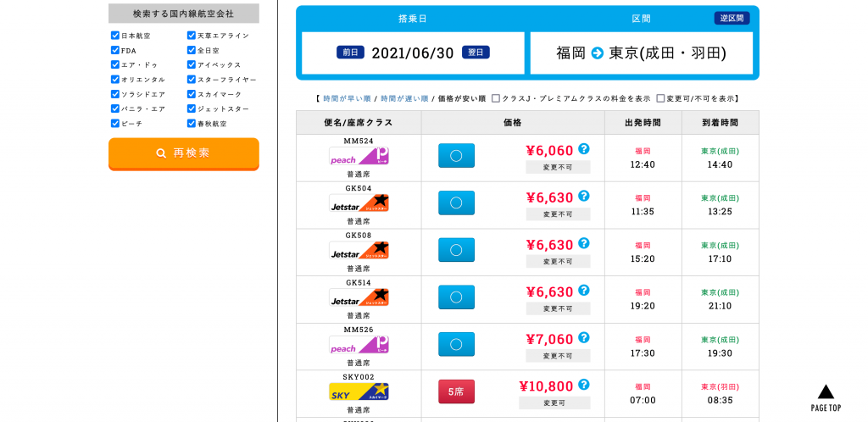Swap the route with the 逆区間 button
This screenshot has height=422, width=868.
tap(732, 19)
